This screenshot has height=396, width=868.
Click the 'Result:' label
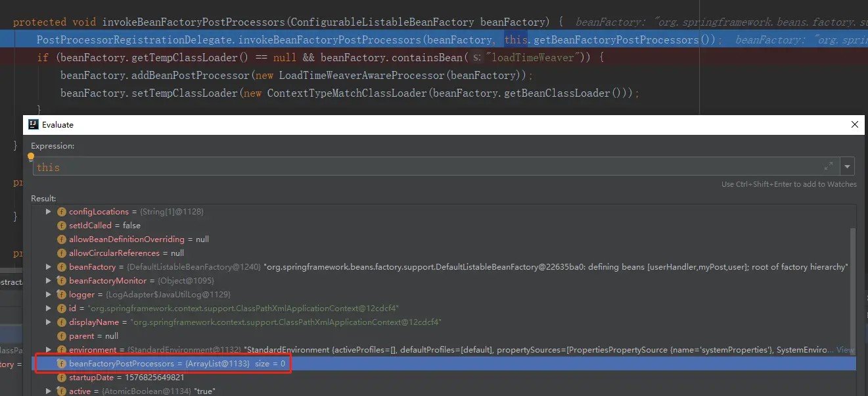44,198
